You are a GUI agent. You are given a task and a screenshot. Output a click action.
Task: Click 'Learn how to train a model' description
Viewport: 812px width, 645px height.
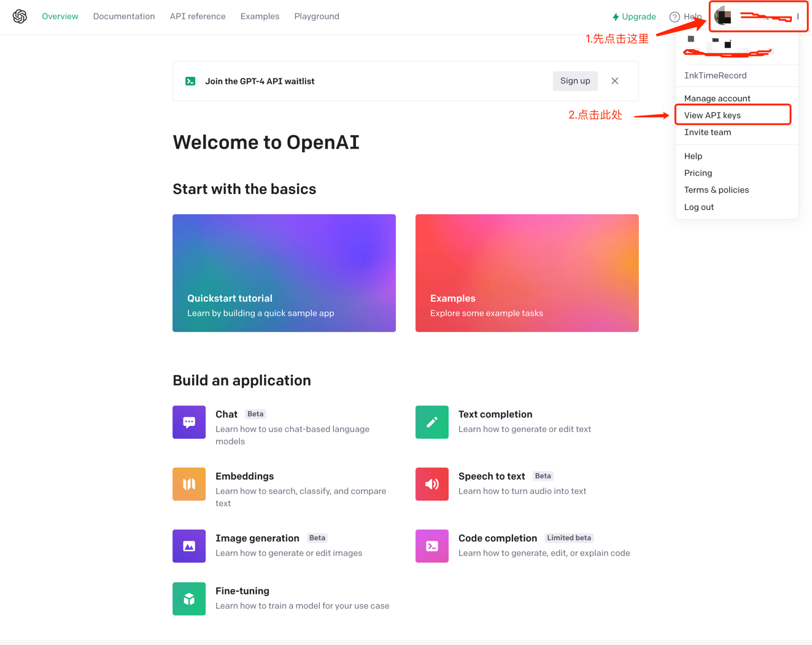point(303,606)
